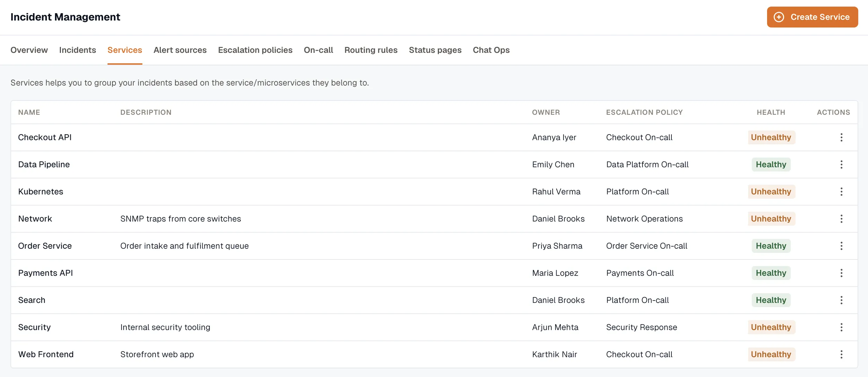The width and height of the screenshot is (868, 377).
Task: Click the HEALTH column header
Action: coord(771,112)
